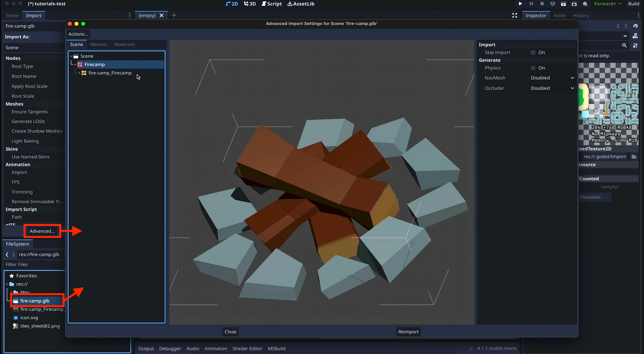This screenshot has width=644, height=354.
Task: Run the project with the Play icon
Action: coord(520,4)
